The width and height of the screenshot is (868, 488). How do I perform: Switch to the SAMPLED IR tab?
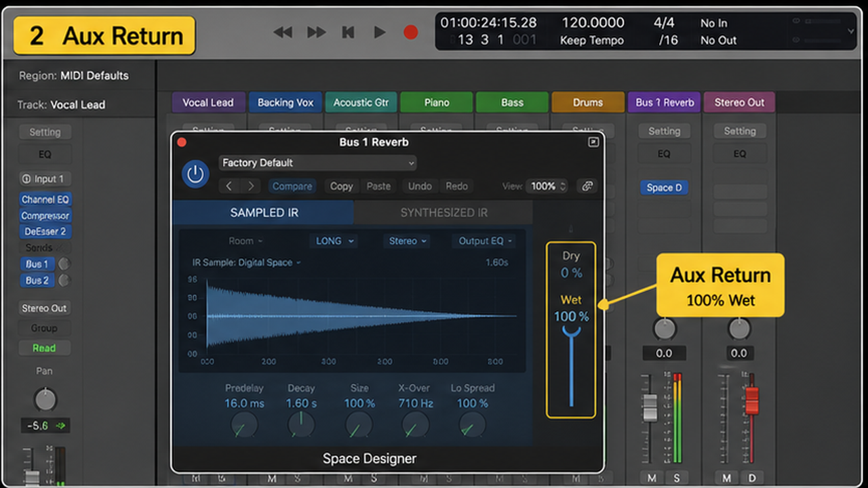(x=264, y=212)
